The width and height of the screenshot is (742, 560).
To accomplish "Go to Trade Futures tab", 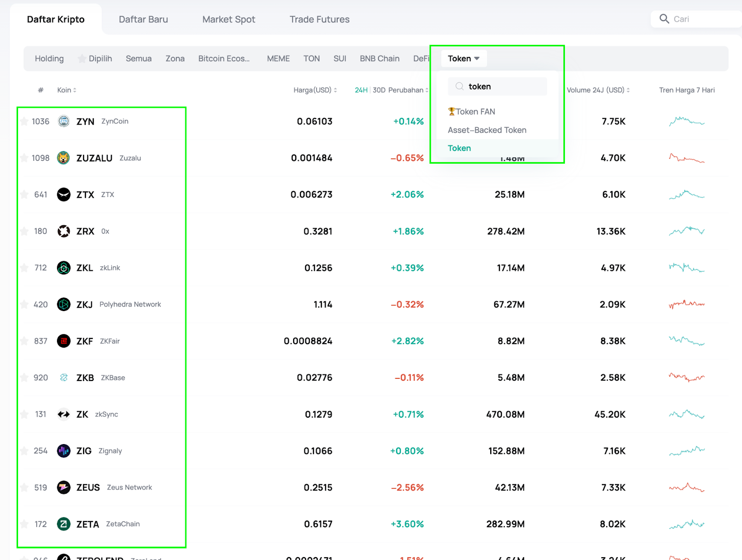I will (x=320, y=19).
